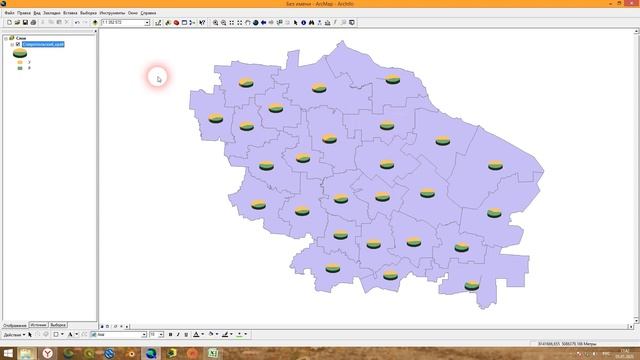
Task: Print the map
Action: [x=33, y=23]
